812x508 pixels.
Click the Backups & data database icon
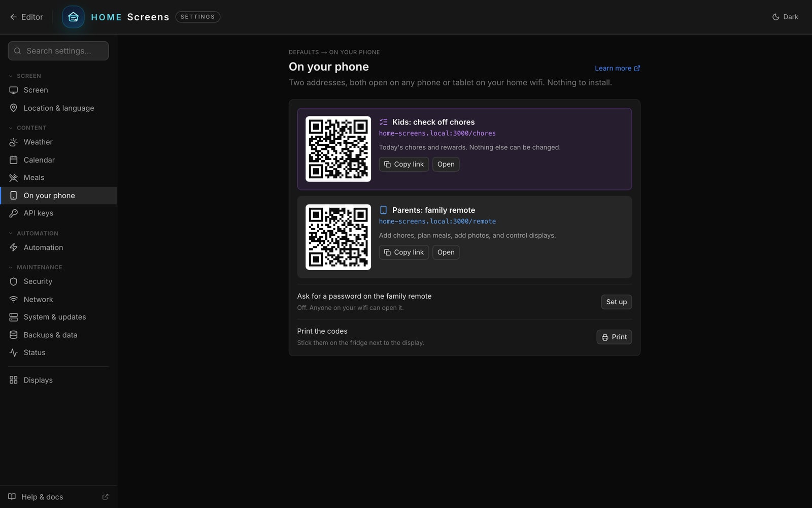click(14, 335)
